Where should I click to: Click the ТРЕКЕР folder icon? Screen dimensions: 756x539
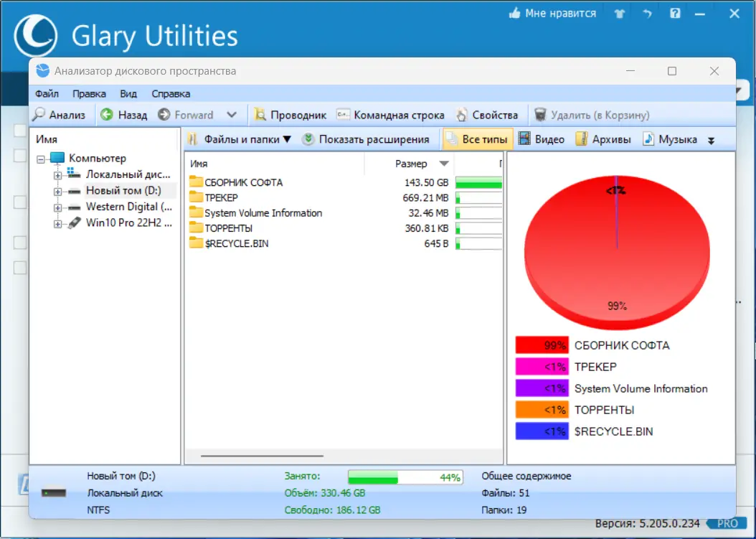(196, 197)
